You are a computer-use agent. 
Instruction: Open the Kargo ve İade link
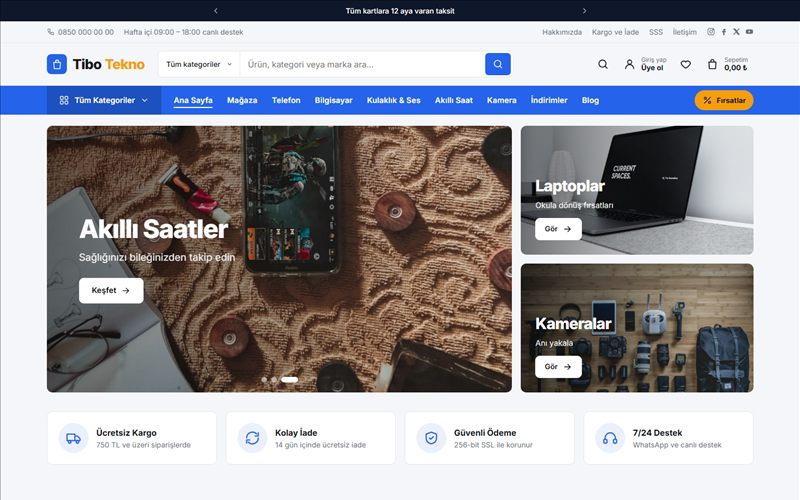pyautogui.click(x=615, y=32)
